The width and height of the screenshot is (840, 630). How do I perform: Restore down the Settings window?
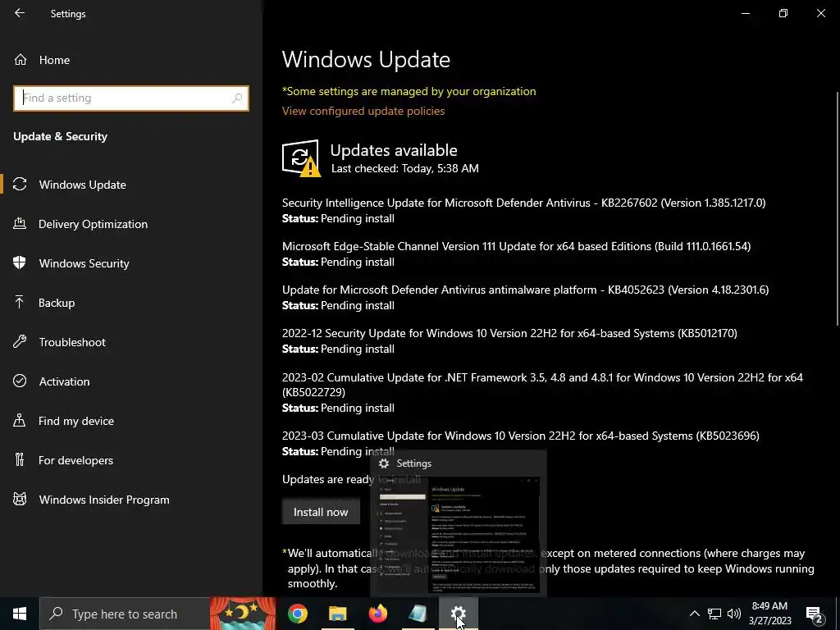tap(783, 13)
